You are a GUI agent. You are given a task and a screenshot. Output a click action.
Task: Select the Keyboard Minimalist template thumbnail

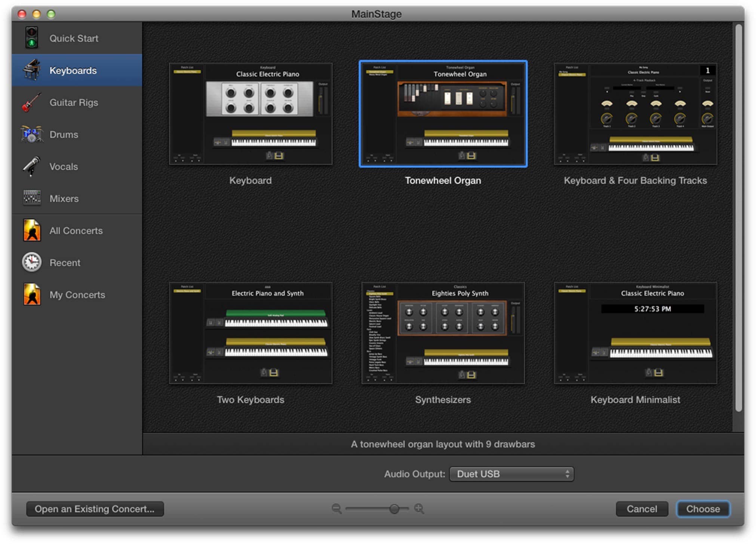click(635, 333)
